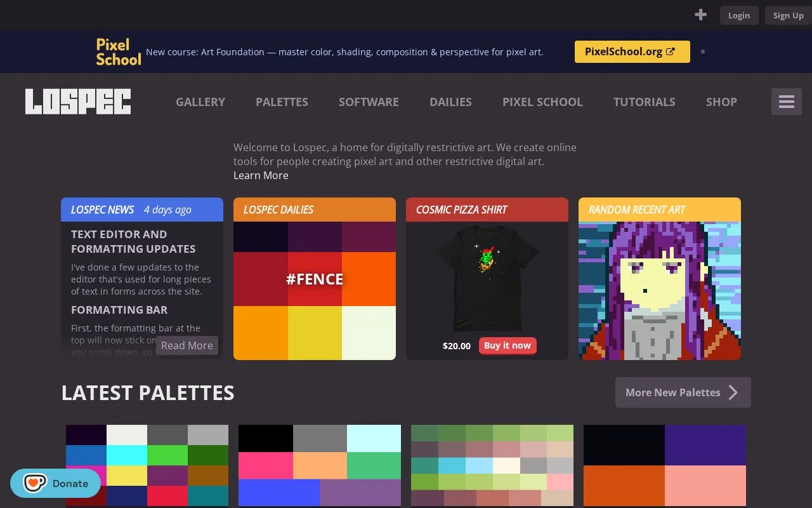Open the Software menu item
812x508 pixels.
[x=369, y=102]
